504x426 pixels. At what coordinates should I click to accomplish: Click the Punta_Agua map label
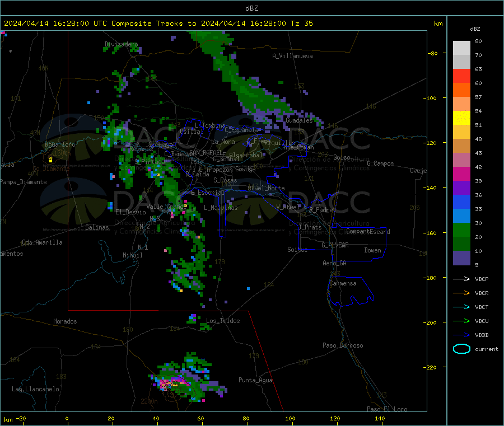(x=255, y=380)
